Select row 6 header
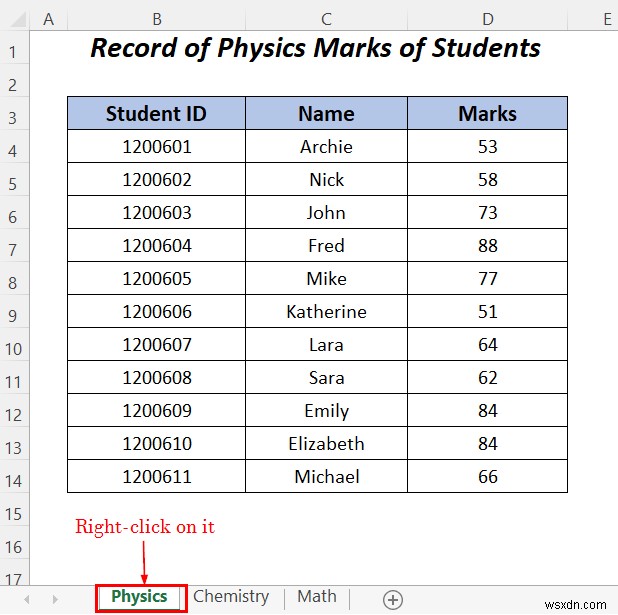 click(x=14, y=212)
